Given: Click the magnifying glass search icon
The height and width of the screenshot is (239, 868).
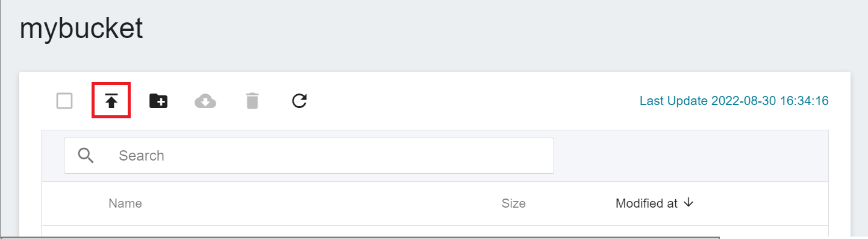Looking at the screenshot, I should (x=86, y=156).
